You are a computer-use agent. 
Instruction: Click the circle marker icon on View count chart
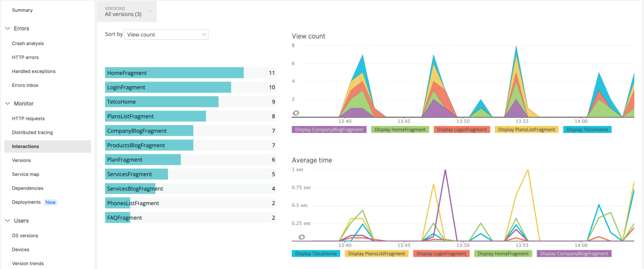pos(295,114)
